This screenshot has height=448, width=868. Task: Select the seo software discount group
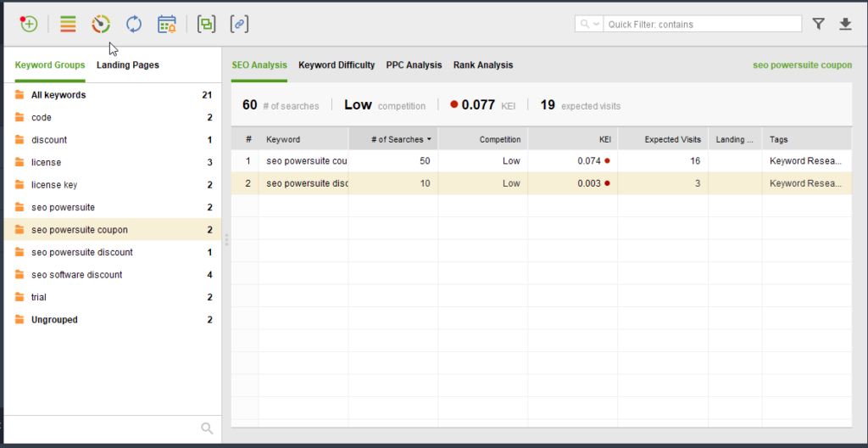tap(76, 275)
